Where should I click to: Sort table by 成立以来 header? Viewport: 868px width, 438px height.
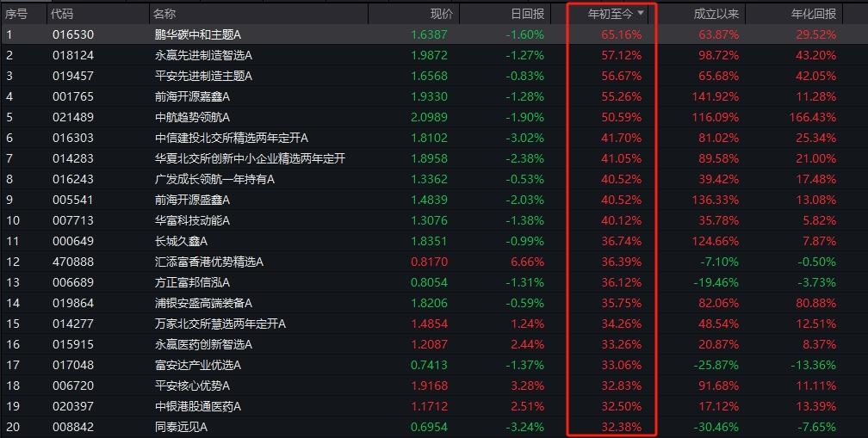tap(716, 14)
